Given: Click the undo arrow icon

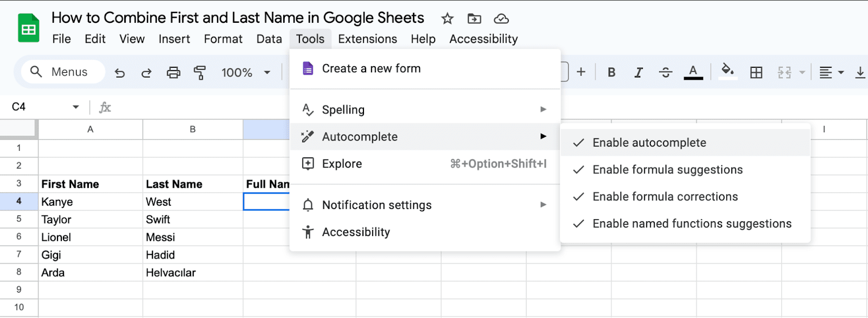Looking at the screenshot, I should 120,73.
